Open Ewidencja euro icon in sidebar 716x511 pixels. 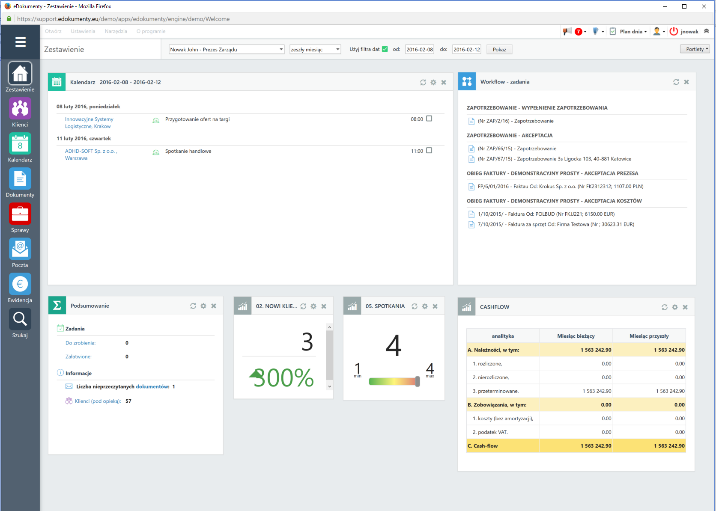click(x=20, y=285)
